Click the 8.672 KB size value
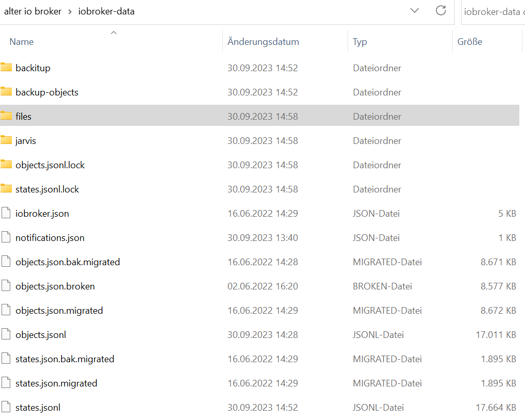525x420 pixels. pyautogui.click(x=498, y=311)
